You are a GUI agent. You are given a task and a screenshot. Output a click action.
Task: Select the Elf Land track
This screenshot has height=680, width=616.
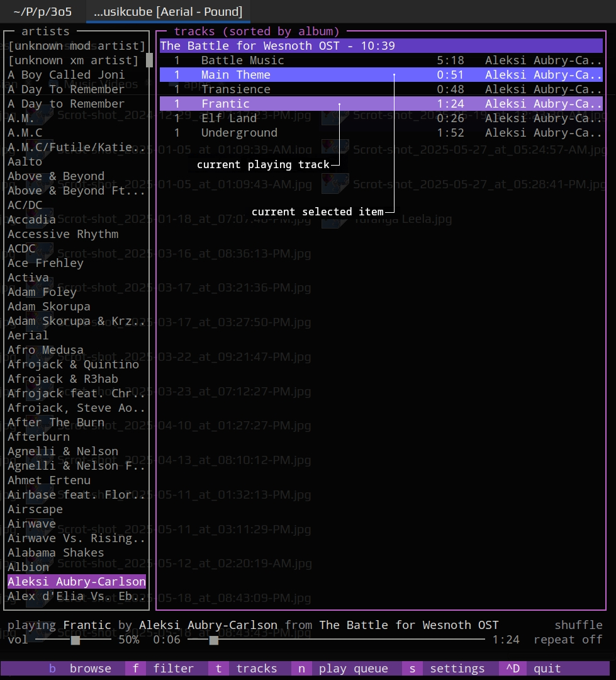[381, 118]
